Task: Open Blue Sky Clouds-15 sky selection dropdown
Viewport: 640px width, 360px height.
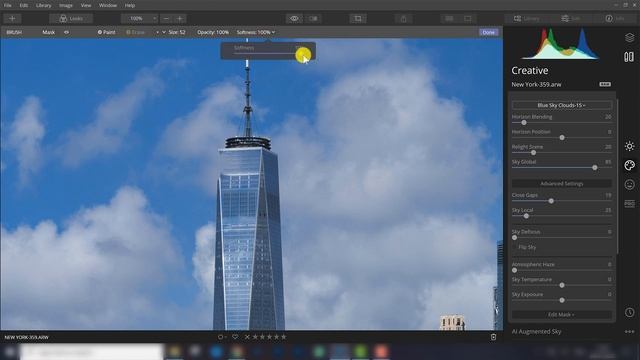Action: point(562,105)
